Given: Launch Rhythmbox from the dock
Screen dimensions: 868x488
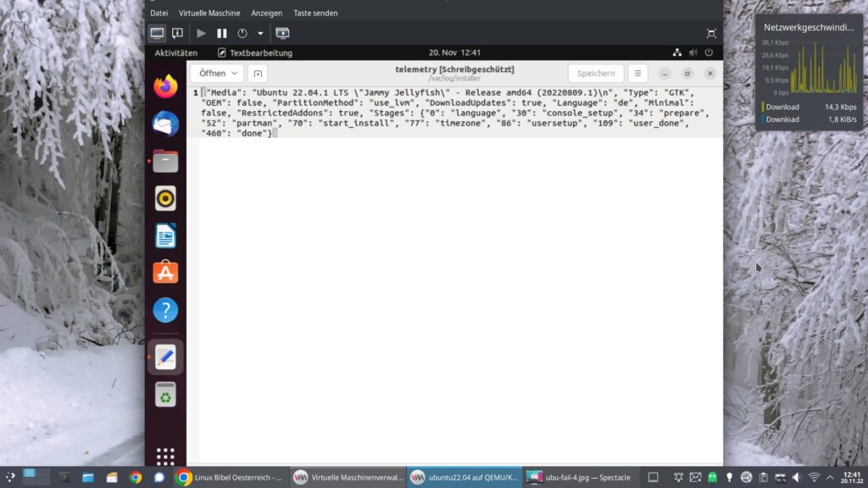Looking at the screenshot, I should [x=165, y=198].
